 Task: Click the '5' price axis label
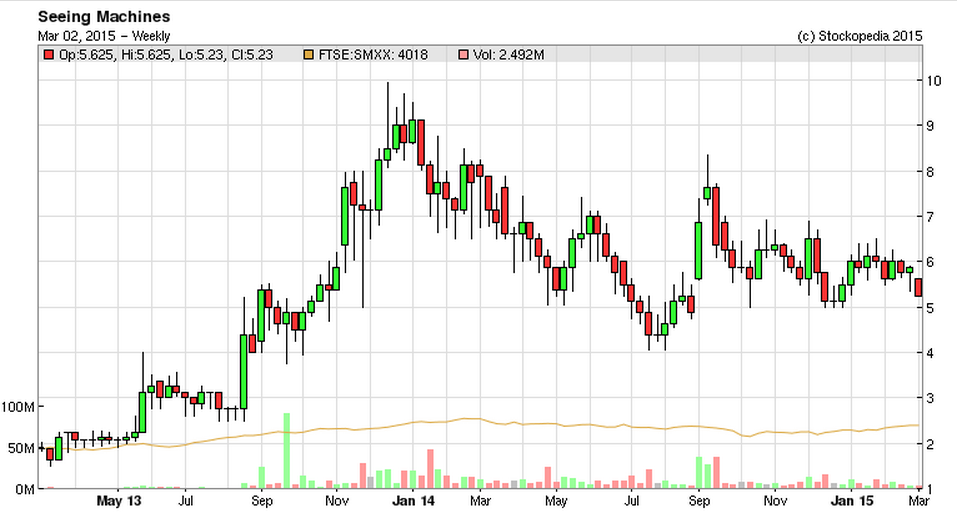point(930,308)
